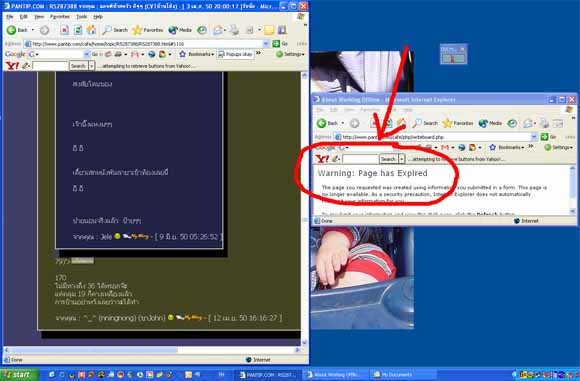Open the Tools menu in left browser
Image resolution: width=580 pixels, height=381 pixels.
click(81, 17)
